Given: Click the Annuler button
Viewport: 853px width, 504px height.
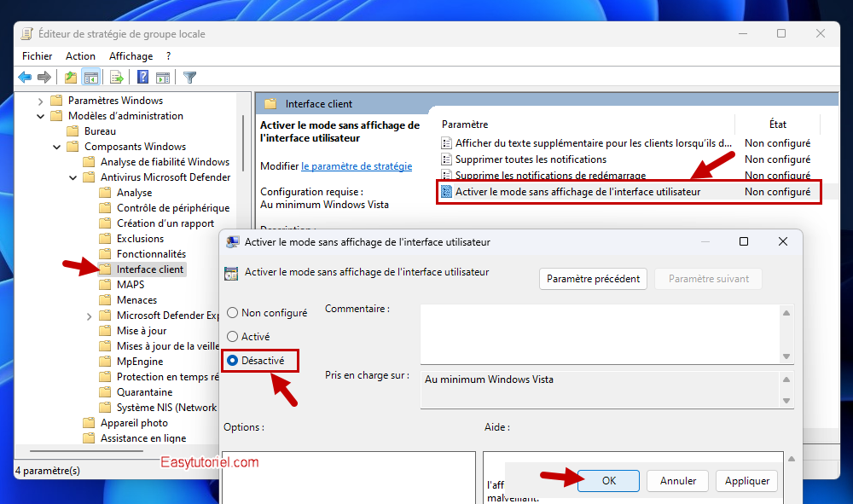Looking at the screenshot, I should (678, 481).
